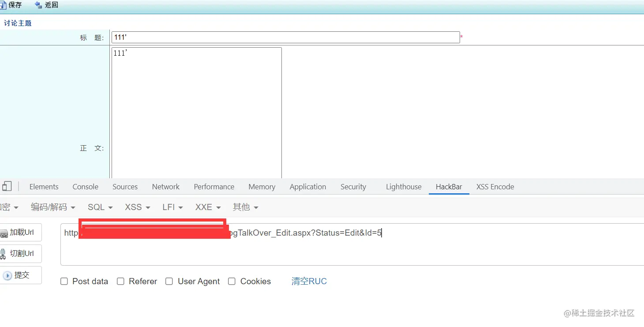Enable the User Agent checkbox

point(169,281)
